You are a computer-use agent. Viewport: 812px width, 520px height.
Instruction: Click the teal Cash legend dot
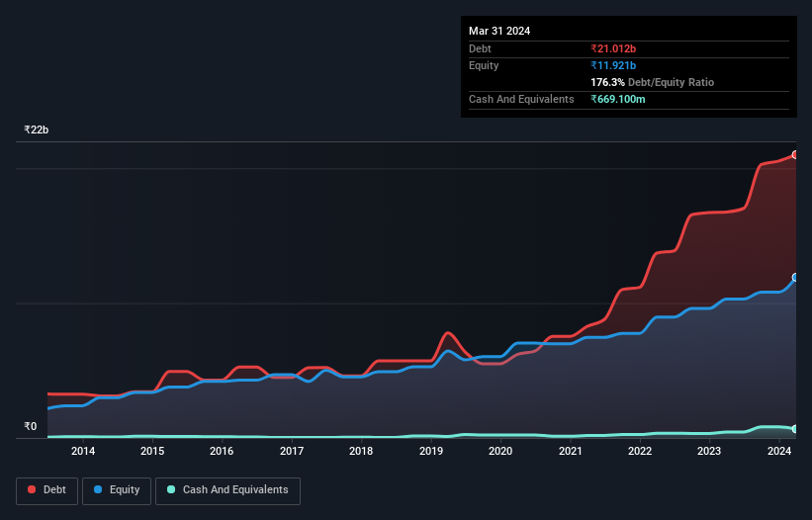tap(171, 489)
